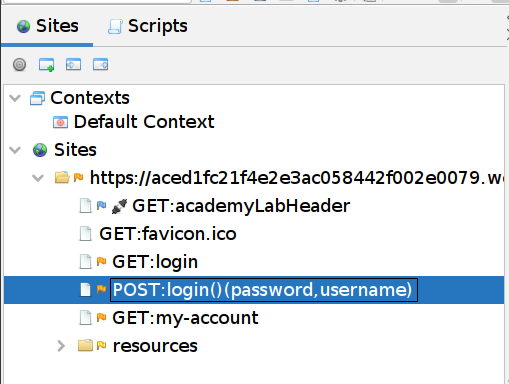Expand the resources folder
Screen dimensions: 509x384
[61, 346]
